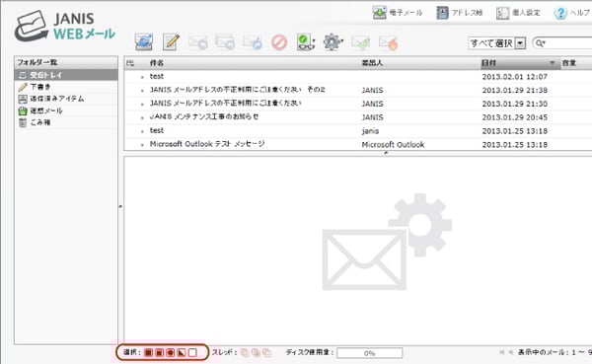Compose a new message with pencil icon
The image size is (592, 364).
tap(171, 41)
